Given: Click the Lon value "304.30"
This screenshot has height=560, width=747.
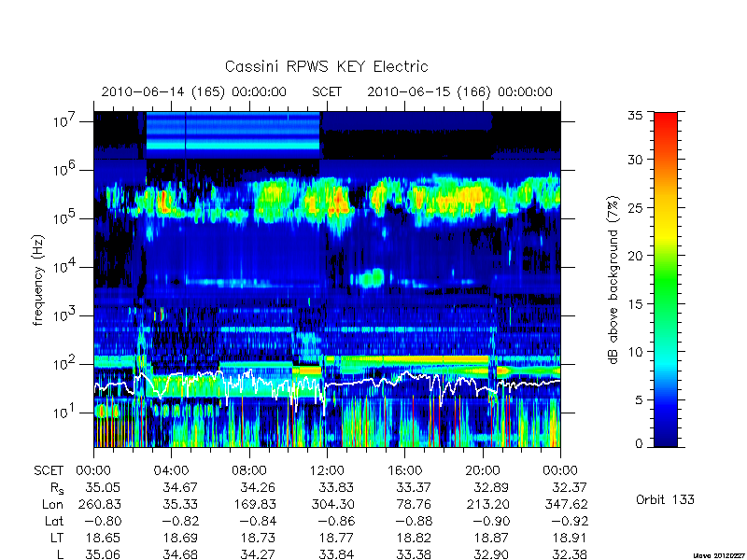Looking at the screenshot, I should click(331, 504).
